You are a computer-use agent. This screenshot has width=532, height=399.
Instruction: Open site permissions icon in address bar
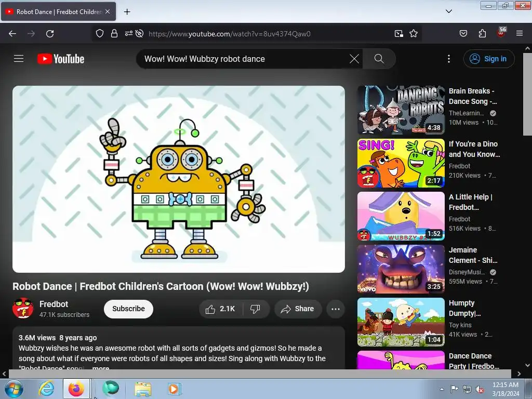tap(129, 33)
